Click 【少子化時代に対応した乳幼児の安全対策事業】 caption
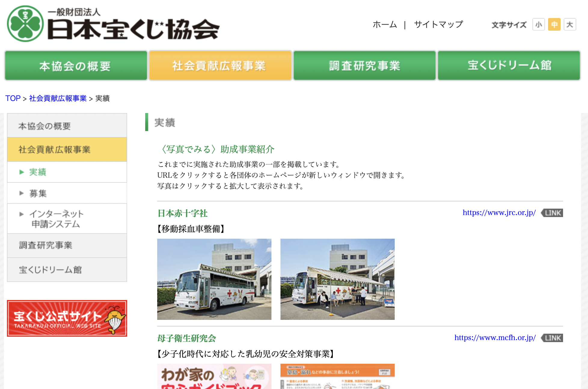Screen dimensions: 588x389 coord(246,354)
